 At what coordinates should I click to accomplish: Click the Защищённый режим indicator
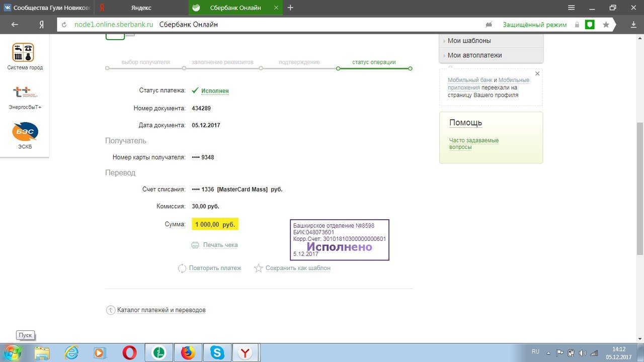point(535,25)
